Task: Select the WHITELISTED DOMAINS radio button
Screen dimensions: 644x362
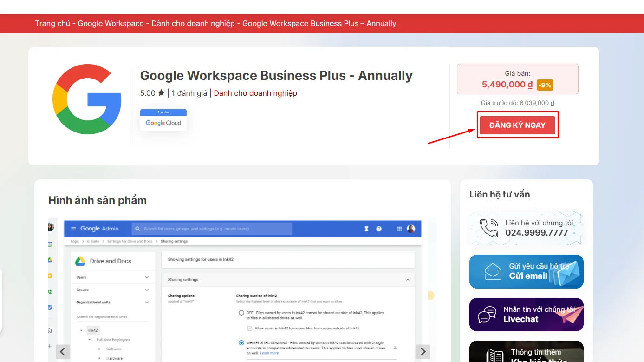Action: [241, 343]
